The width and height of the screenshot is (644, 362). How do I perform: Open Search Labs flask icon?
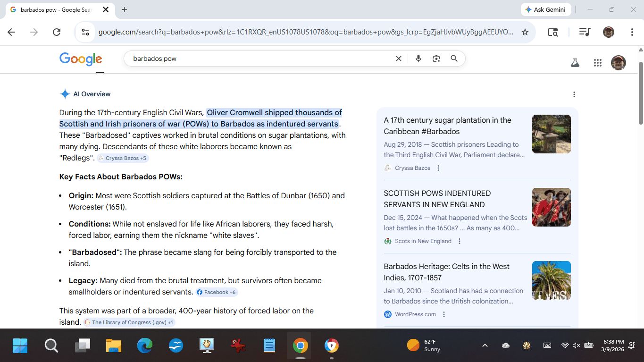(x=575, y=63)
